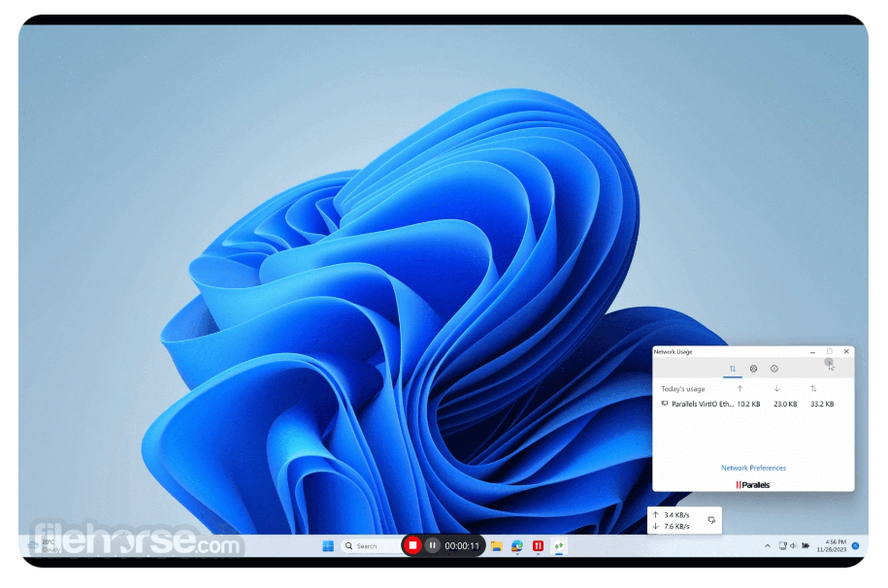The height and width of the screenshot is (588, 888).
Task: Click the 3.4 KB/s upload speed
Action: tap(676, 515)
